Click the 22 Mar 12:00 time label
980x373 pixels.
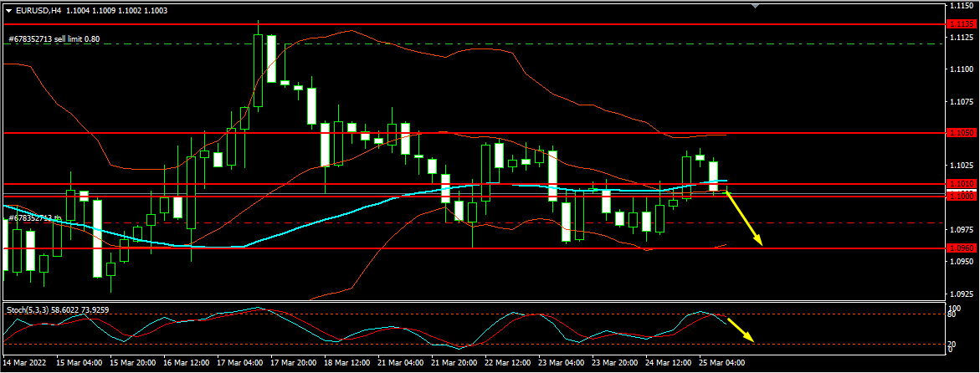509,364
